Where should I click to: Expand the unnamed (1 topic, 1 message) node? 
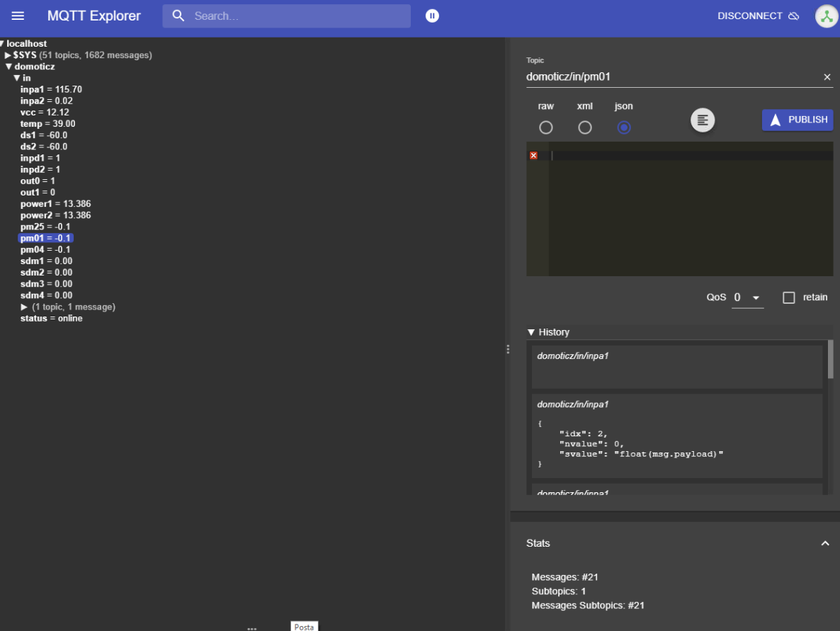tap(24, 307)
